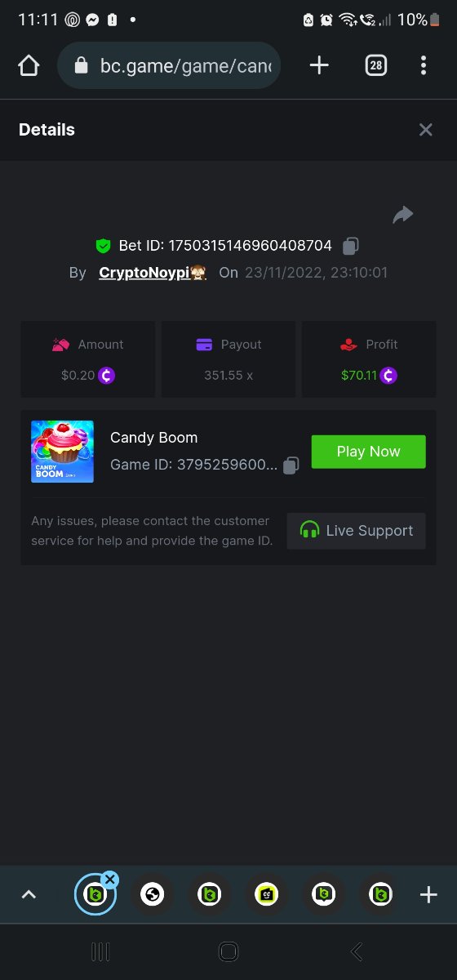Switch to the yellow icon tab
Image resolution: width=457 pixels, height=980 pixels.
(267, 895)
